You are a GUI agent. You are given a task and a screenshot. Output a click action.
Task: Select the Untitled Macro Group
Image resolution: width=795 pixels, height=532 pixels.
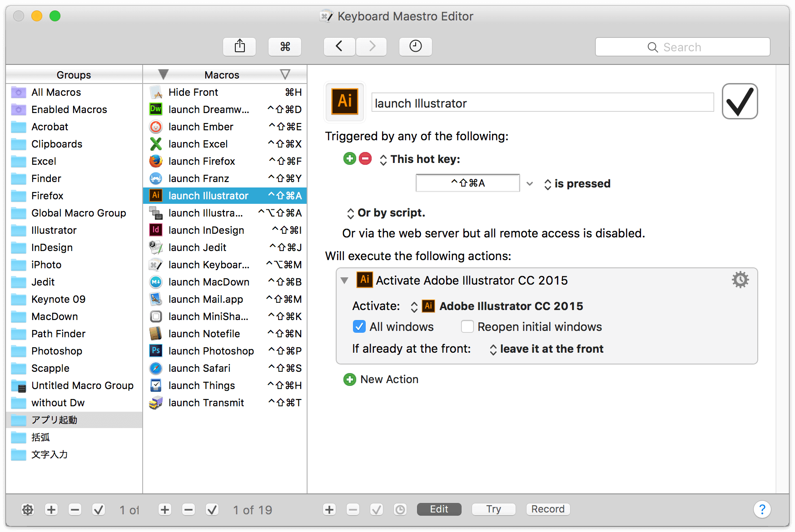(74, 385)
